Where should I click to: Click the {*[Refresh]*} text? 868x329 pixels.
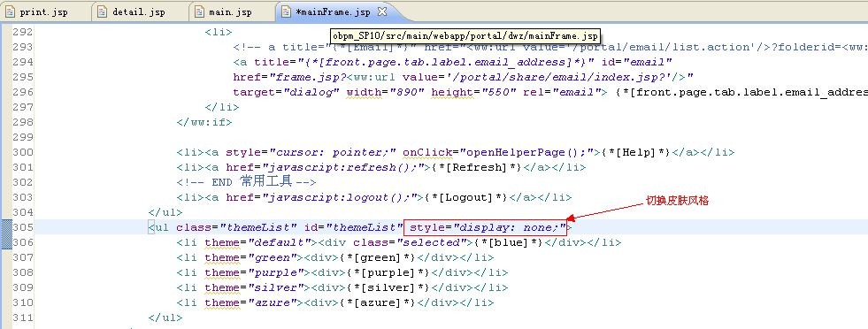[477, 167]
